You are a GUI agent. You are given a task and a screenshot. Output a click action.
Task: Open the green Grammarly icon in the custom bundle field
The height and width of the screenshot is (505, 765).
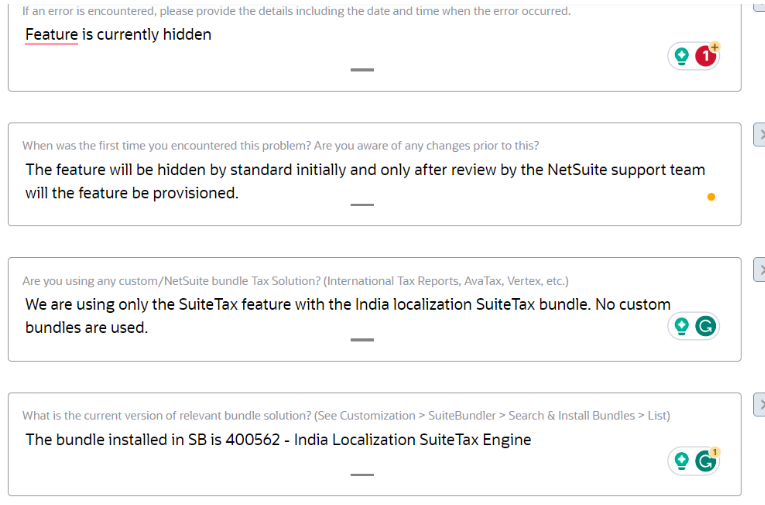tap(706, 326)
